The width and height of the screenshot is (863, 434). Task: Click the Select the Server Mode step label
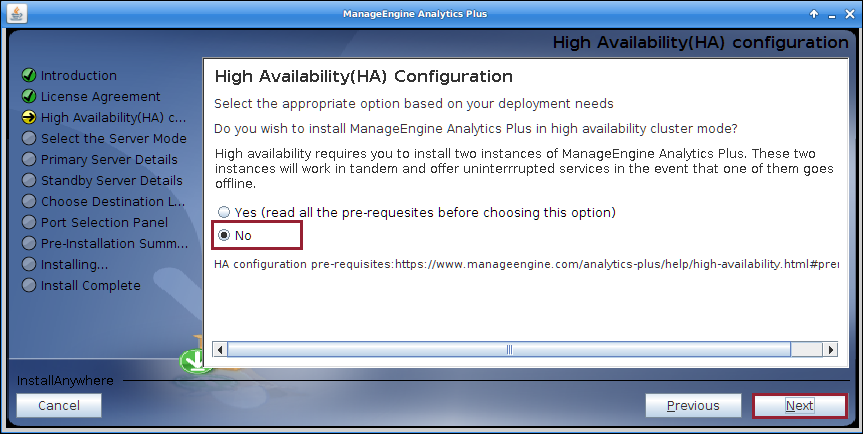click(114, 138)
